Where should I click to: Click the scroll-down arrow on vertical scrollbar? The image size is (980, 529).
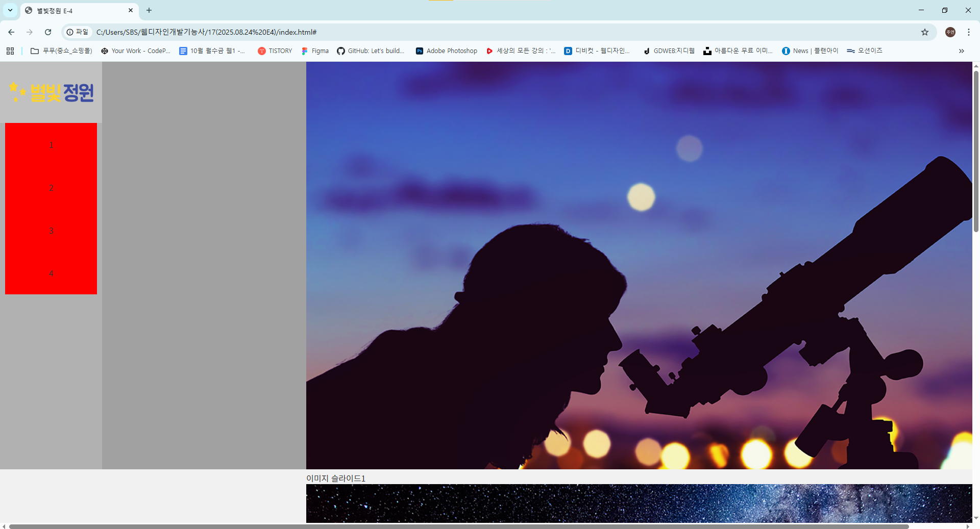point(976,518)
